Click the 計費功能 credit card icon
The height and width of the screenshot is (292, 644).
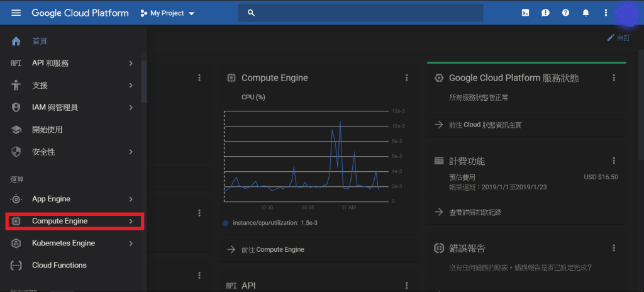click(x=439, y=160)
